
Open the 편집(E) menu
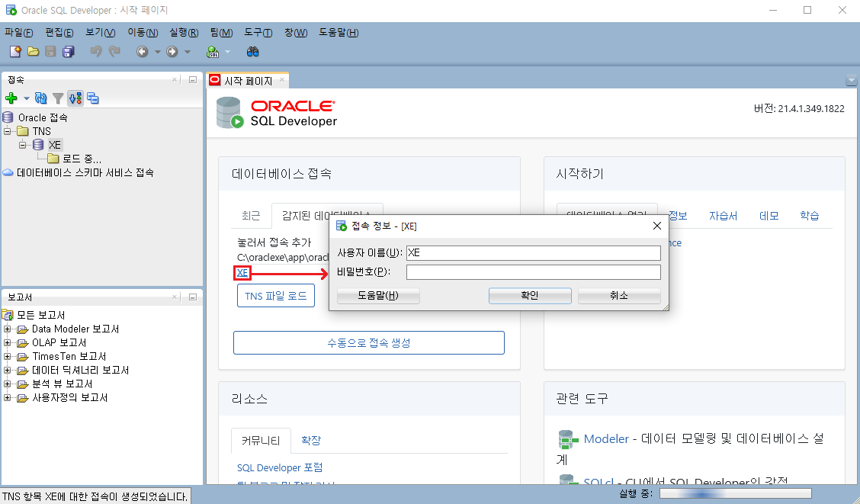click(59, 33)
